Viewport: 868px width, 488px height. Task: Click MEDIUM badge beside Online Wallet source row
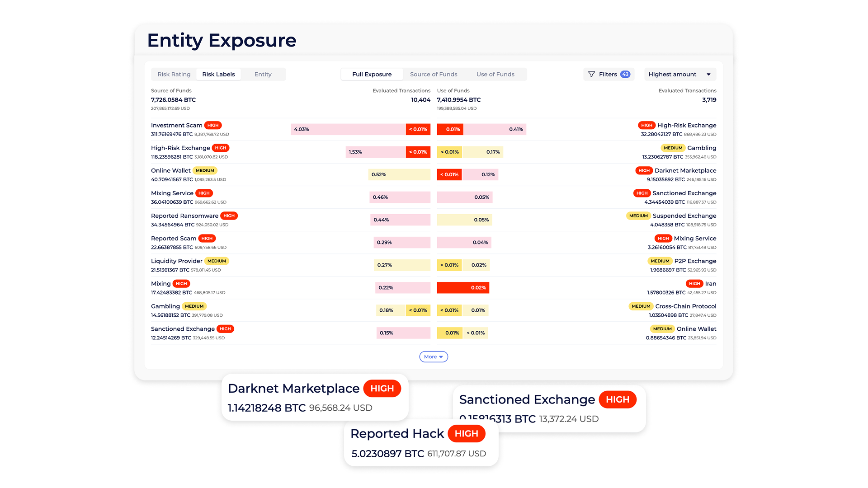click(x=205, y=170)
